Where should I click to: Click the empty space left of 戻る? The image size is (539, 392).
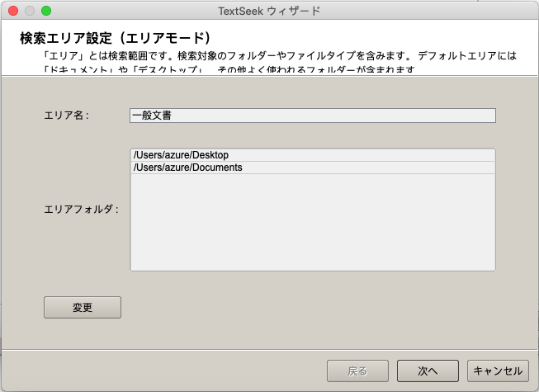click(165, 371)
